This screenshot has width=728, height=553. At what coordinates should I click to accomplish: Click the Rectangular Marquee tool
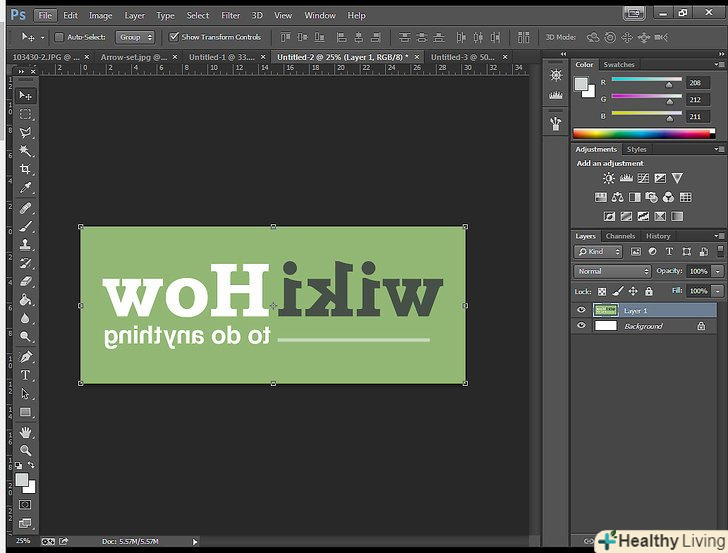[x=26, y=114]
